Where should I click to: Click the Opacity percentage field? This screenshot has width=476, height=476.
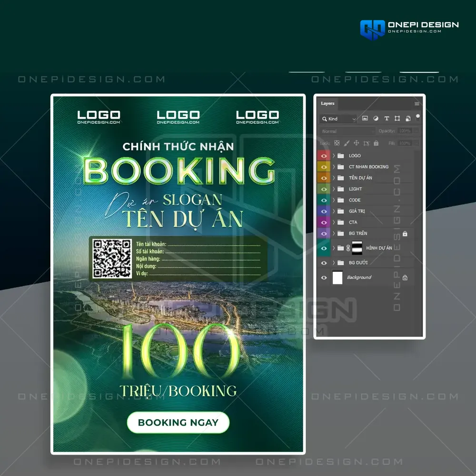click(x=405, y=131)
